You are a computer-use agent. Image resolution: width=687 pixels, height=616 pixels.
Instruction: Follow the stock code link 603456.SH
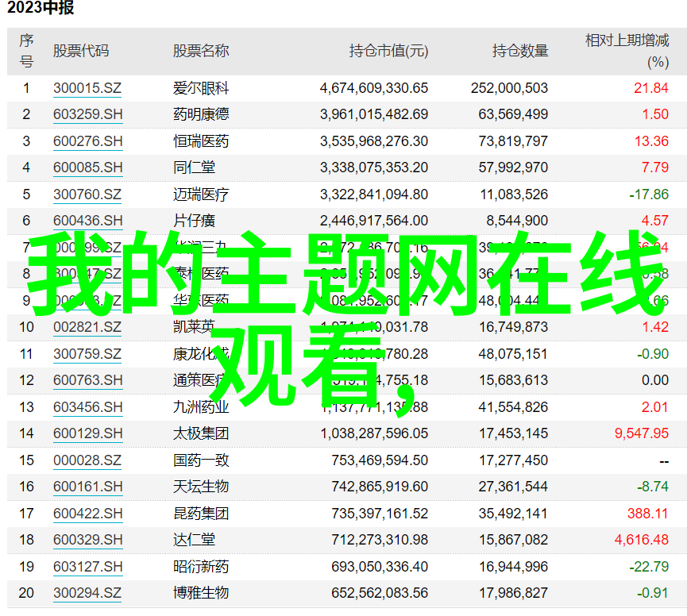click(87, 406)
